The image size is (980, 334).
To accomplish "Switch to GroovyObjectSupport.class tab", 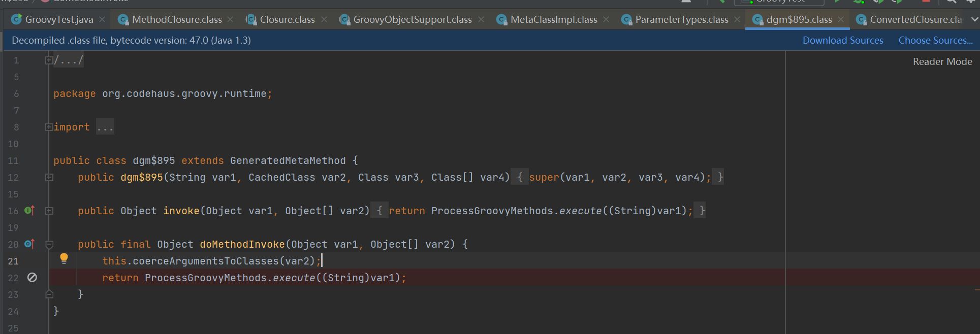I will point(413,19).
